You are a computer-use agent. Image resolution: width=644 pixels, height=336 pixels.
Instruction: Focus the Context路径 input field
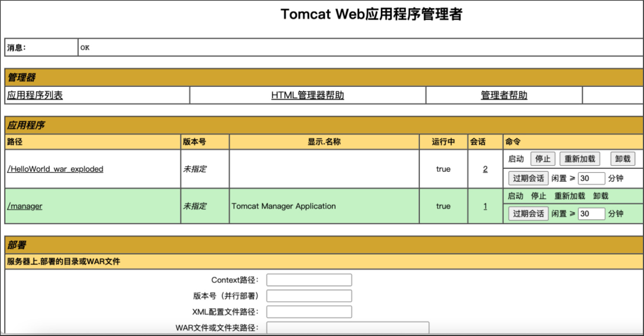tap(309, 280)
